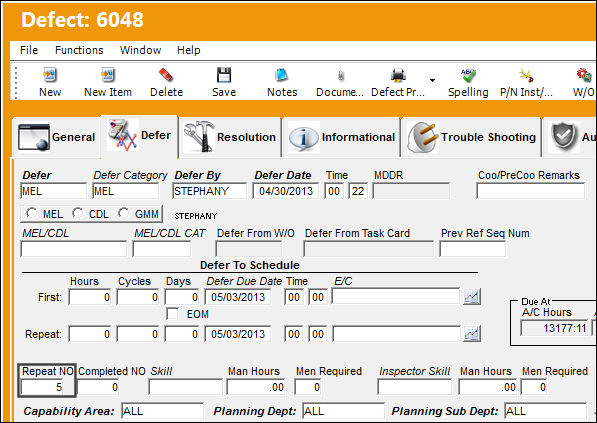Click the Defer field containing MEL
Image resolution: width=597 pixels, height=423 pixels.
tap(53, 191)
